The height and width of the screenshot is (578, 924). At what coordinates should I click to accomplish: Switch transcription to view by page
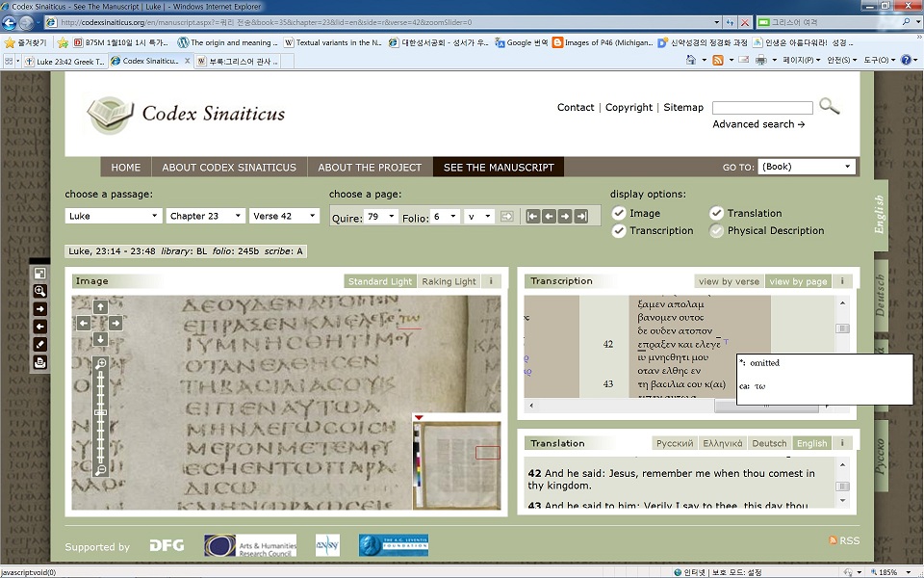[799, 281]
